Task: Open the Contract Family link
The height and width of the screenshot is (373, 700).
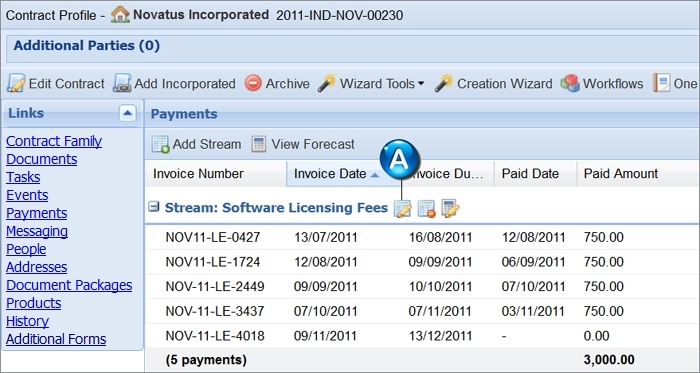Action: (x=54, y=141)
